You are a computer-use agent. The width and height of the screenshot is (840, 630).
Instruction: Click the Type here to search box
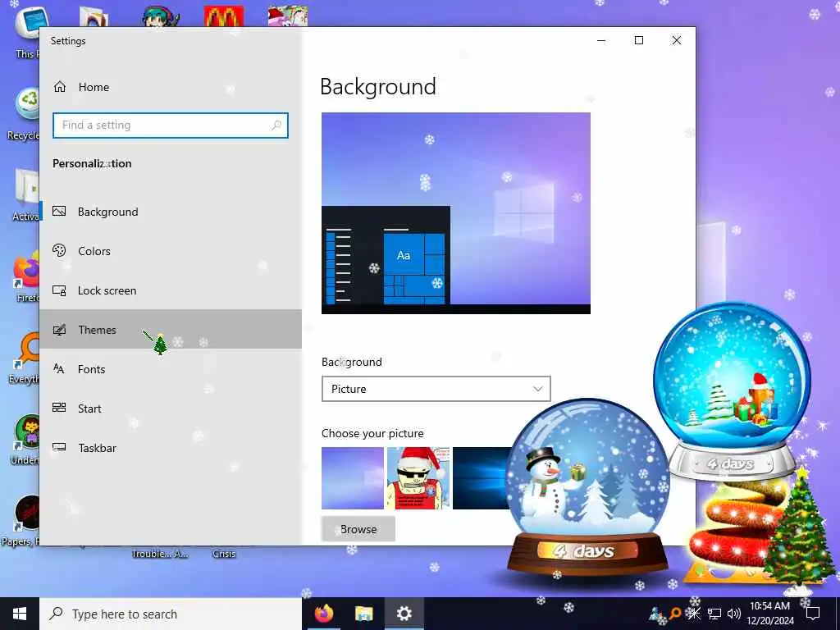coord(171,614)
